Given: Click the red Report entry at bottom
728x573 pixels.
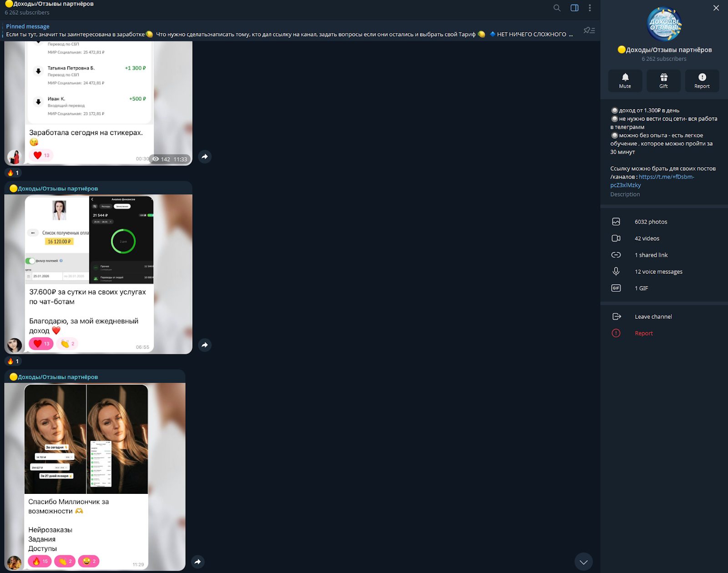Looking at the screenshot, I should tap(643, 333).
